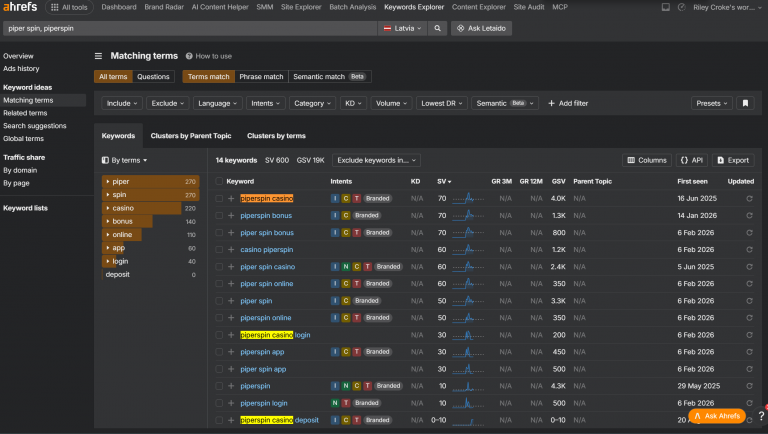Select the Phrase match tab
This screenshot has width=768, height=434.
(x=262, y=77)
